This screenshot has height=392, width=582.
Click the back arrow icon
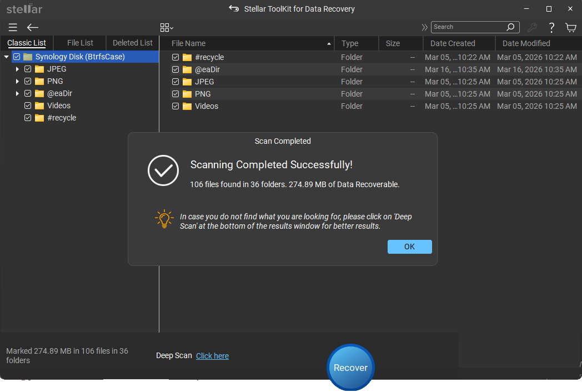(x=32, y=27)
